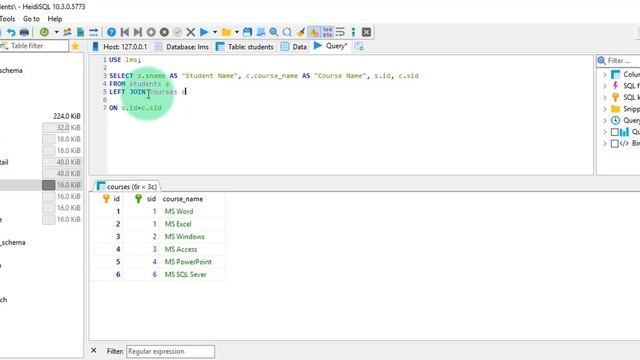The height and width of the screenshot is (360, 640).
Task: Switch to Database: lms tab
Action: (x=182, y=47)
